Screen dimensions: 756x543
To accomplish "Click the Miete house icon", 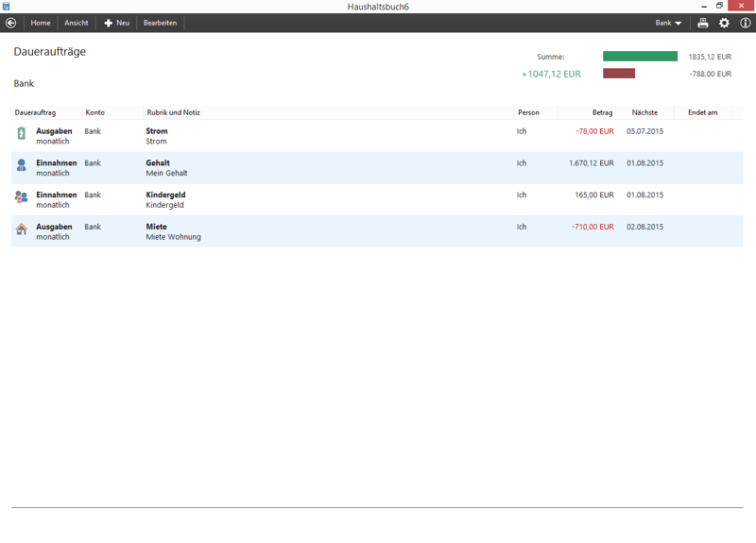I will [22, 229].
